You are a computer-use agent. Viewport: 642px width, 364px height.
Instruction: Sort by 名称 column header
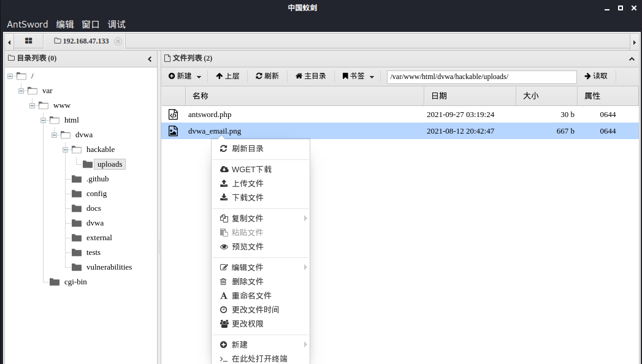tap(305, 96)
